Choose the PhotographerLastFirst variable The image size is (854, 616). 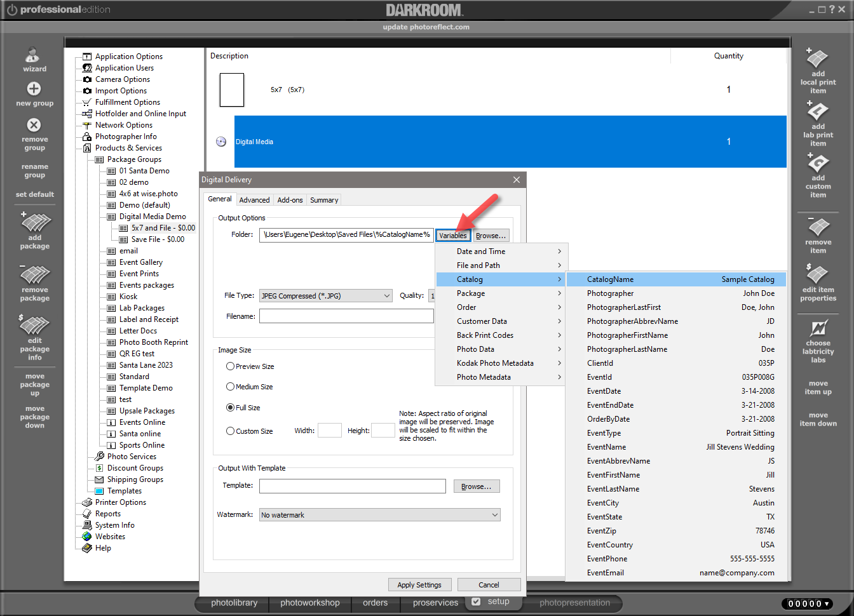(676, 307)
